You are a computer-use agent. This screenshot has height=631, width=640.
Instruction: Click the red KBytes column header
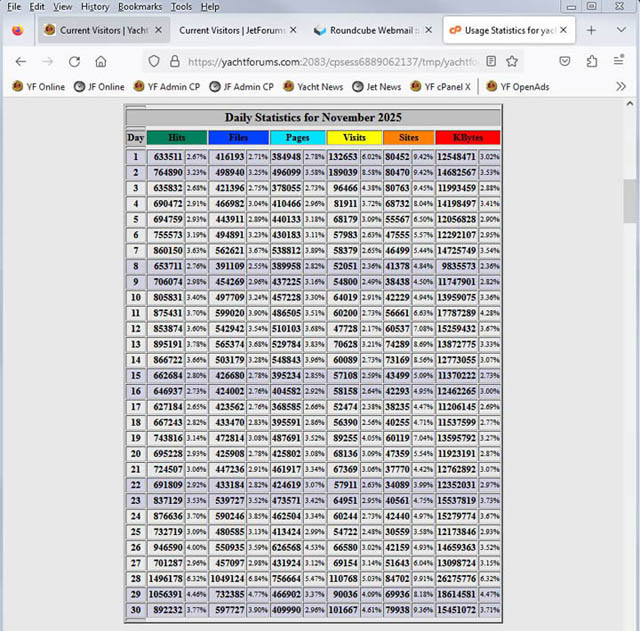tap(467, 137)
